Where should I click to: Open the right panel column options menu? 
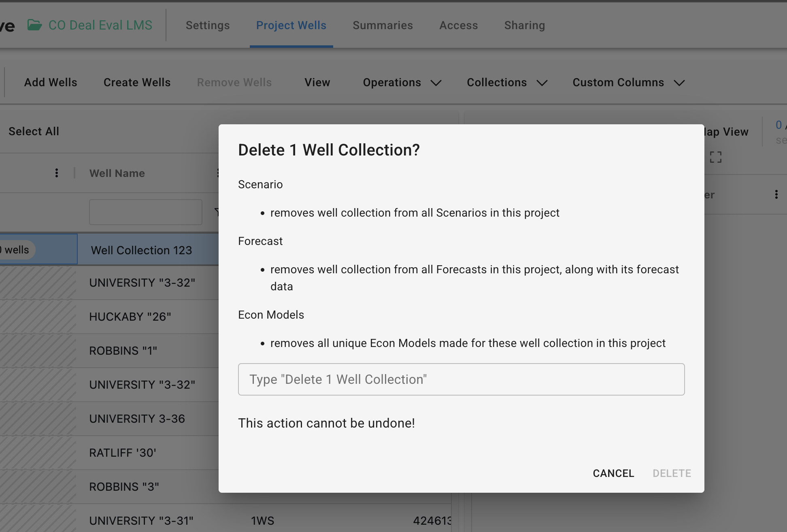coord(776,195)
